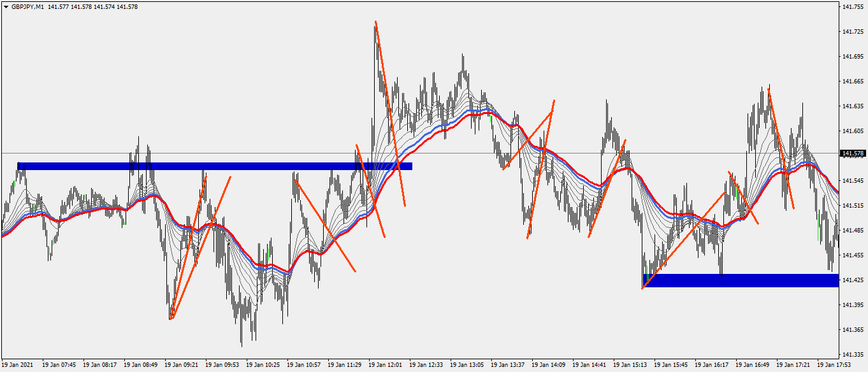This screenshot has height=372, width=868.
Task: Click time axis label 19 Jan 16:17
Action: 712,365
